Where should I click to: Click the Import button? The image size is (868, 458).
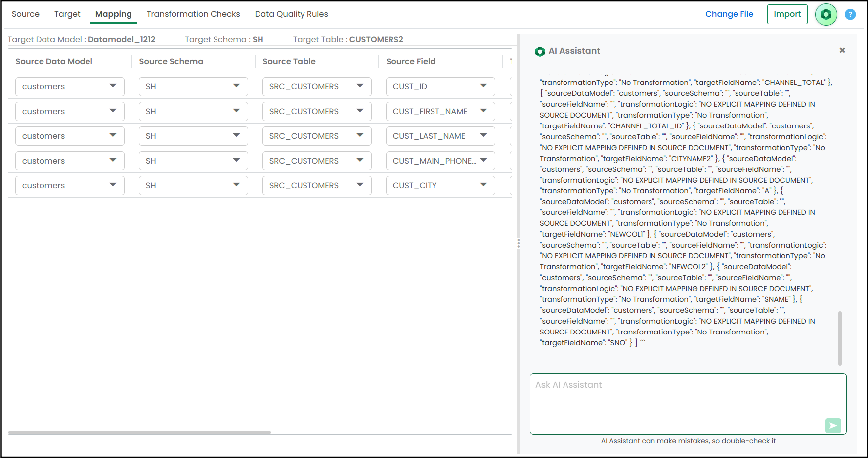(x=787, y=14)
